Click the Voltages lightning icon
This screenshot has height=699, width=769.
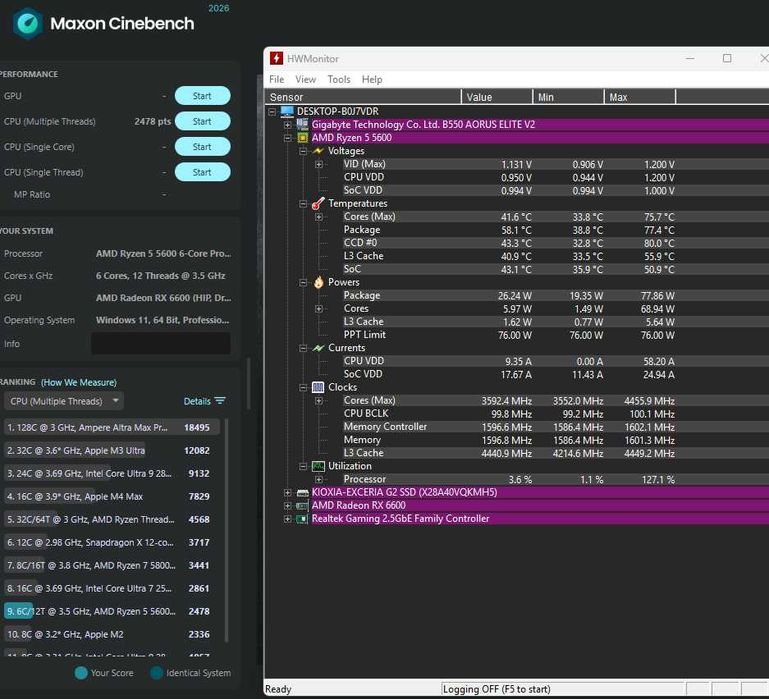point(318,151)
